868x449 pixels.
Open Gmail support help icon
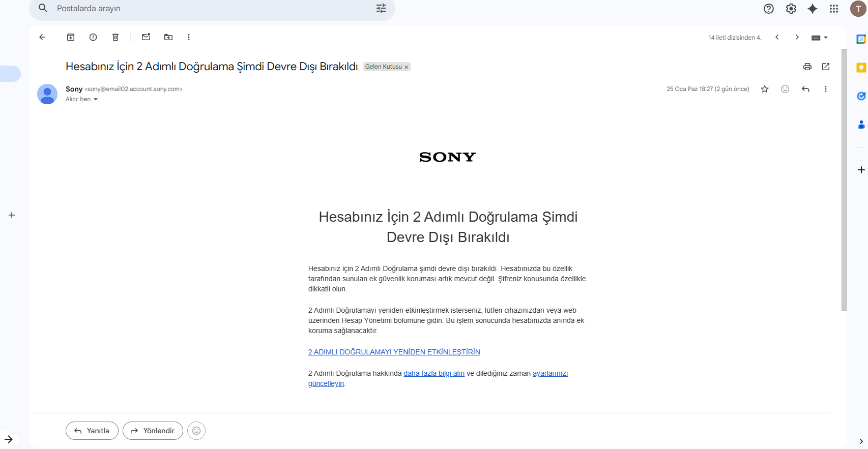769,9
